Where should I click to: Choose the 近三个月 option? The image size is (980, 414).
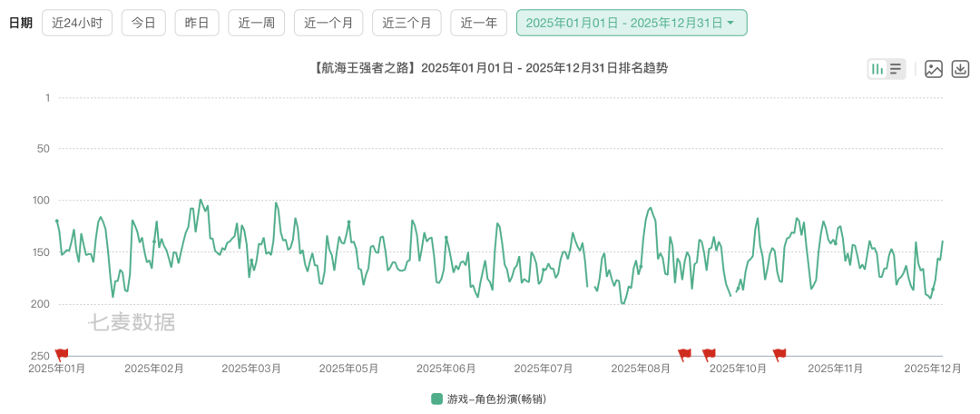(407, 23)
